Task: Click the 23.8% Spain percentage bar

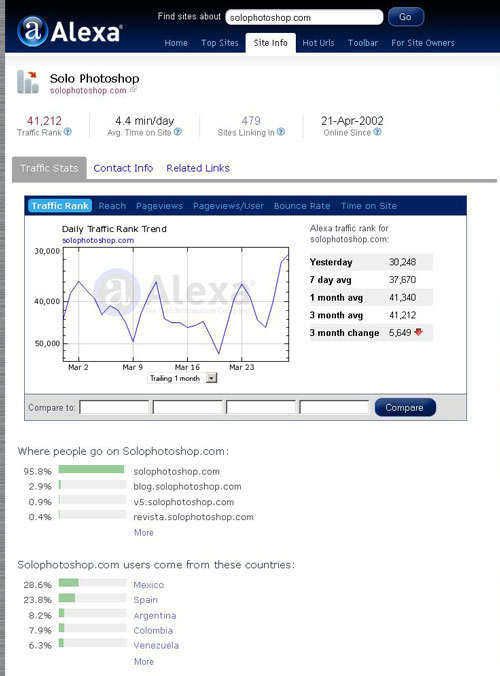Action: pos(92,598)
